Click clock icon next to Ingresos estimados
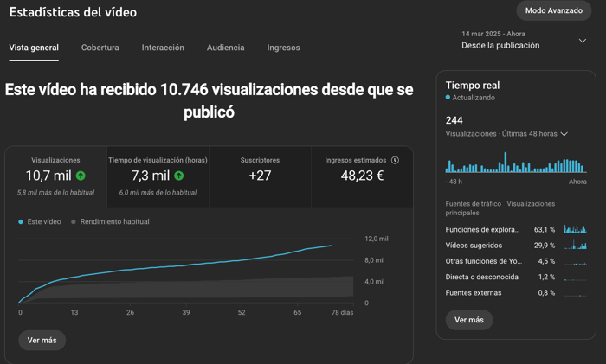This screenshot has width=606, height=364. pos(395,160)
